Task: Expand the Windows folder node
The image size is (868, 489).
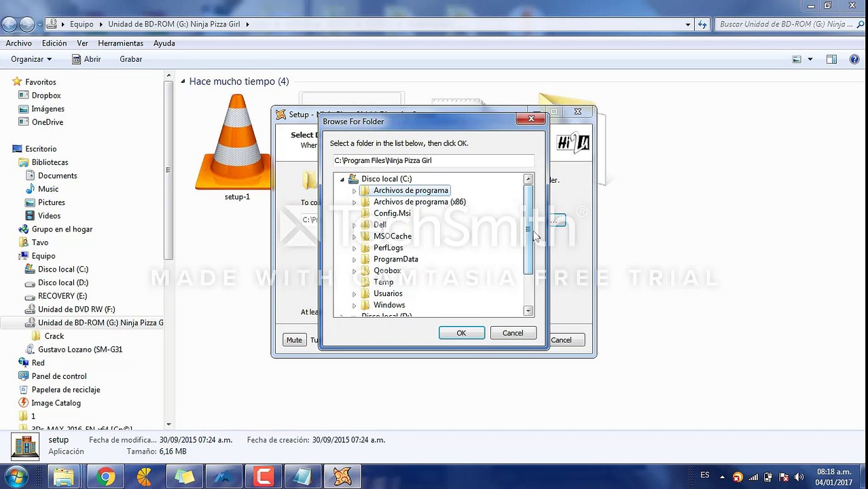Action: 354,305
